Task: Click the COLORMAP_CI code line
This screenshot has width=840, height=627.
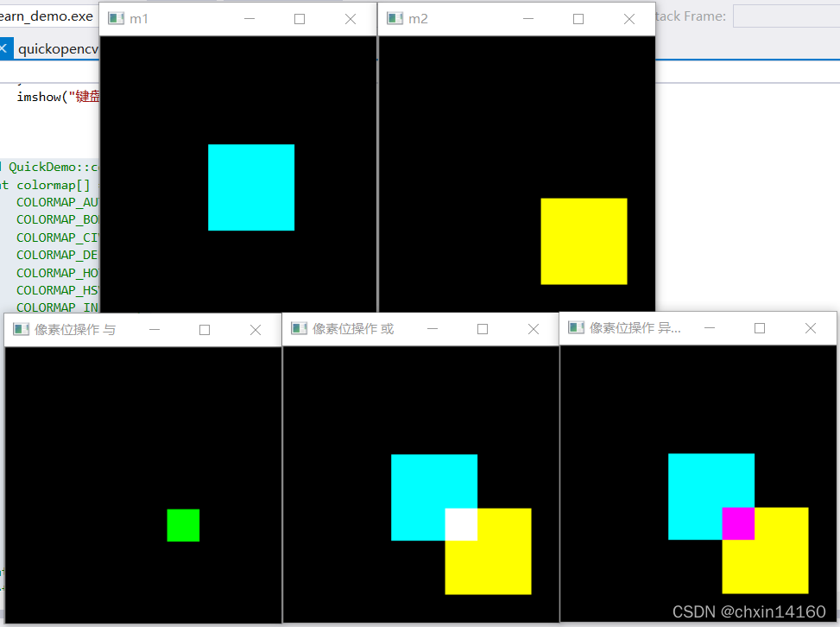Action: [x=58, y=237]
